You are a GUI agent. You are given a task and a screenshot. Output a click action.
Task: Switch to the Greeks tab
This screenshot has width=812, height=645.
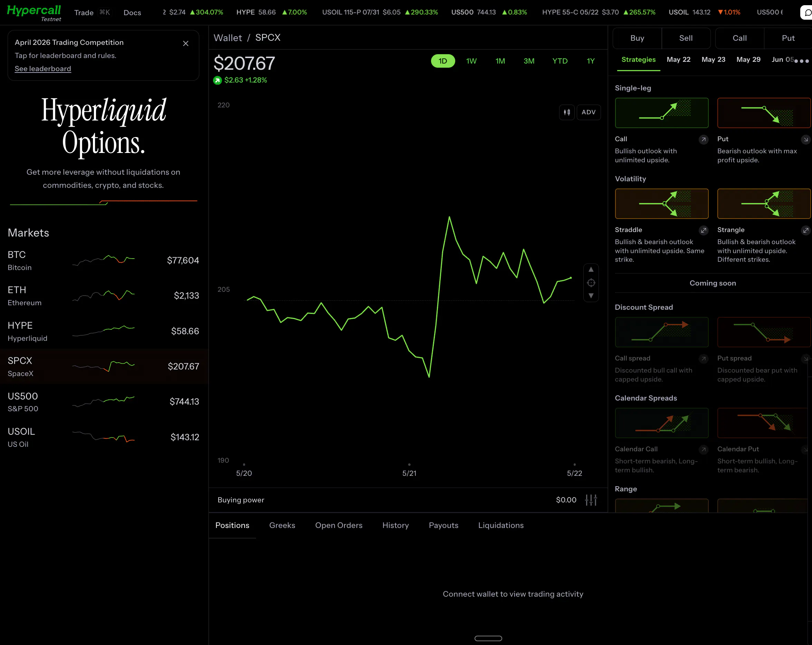(282, 525)
